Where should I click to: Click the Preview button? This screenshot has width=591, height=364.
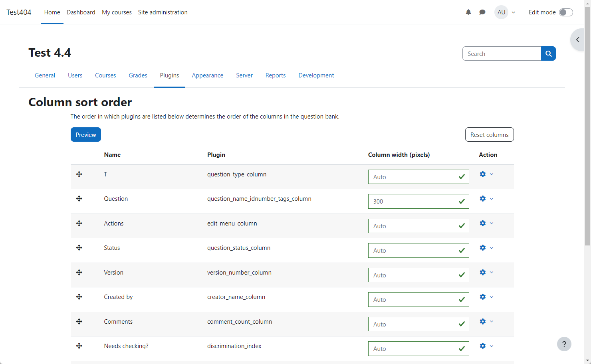point(86,135)
